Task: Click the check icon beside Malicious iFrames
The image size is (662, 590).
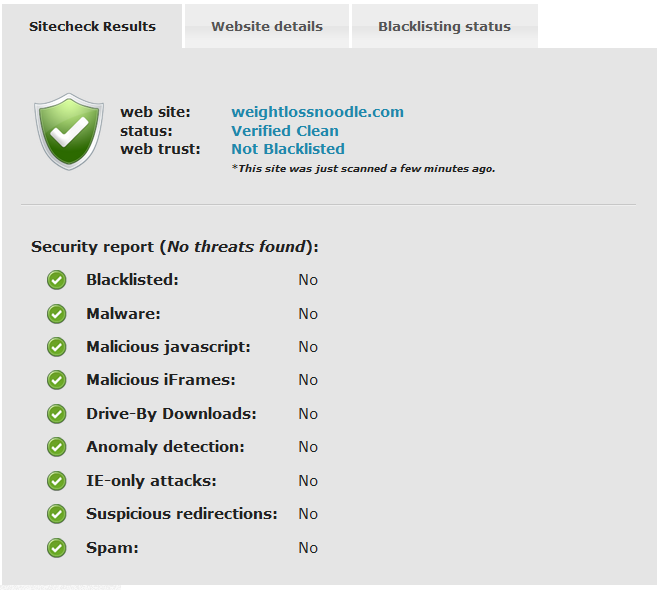Action: (x=57, y=380)
